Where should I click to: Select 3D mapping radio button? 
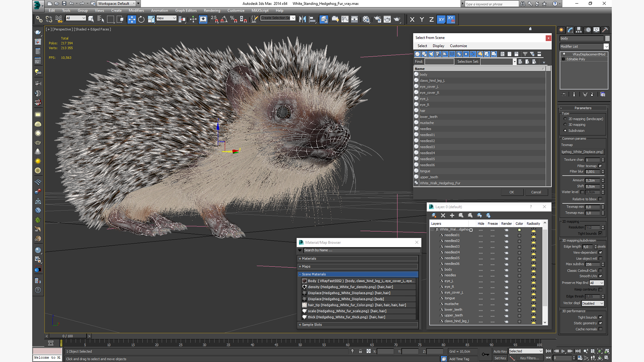(565, 125)
